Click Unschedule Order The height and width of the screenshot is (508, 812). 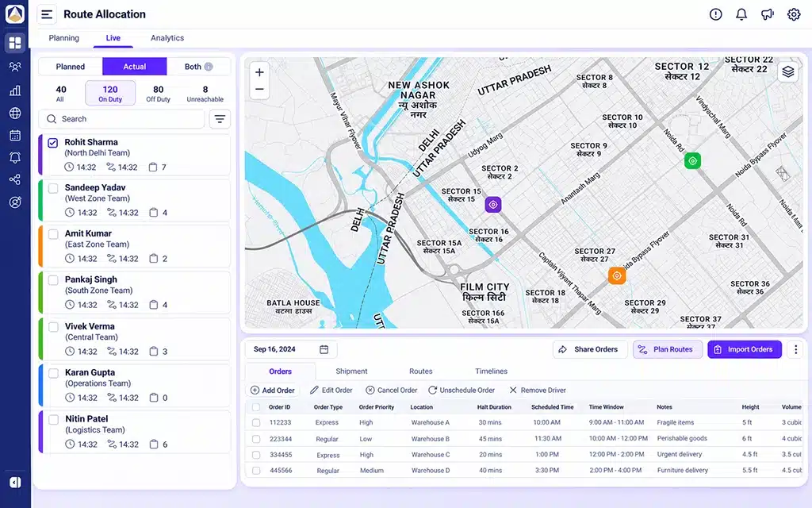click(x=462, y=391)
